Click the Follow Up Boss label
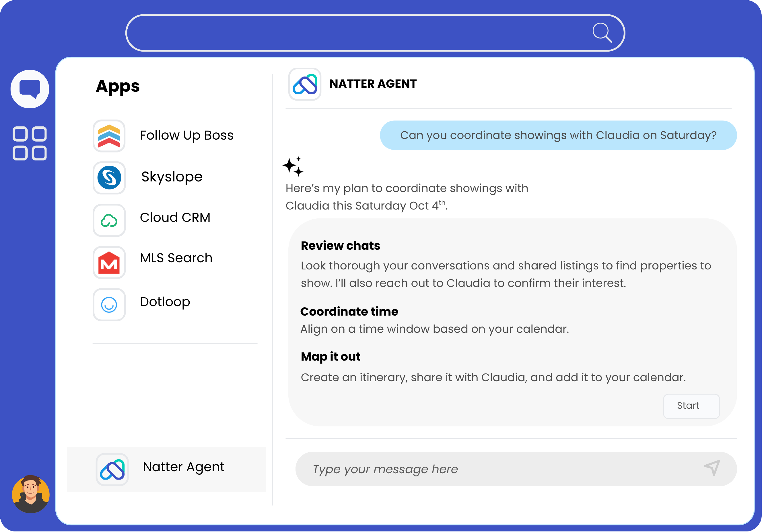The image size is (762, 532). point(186,135)
